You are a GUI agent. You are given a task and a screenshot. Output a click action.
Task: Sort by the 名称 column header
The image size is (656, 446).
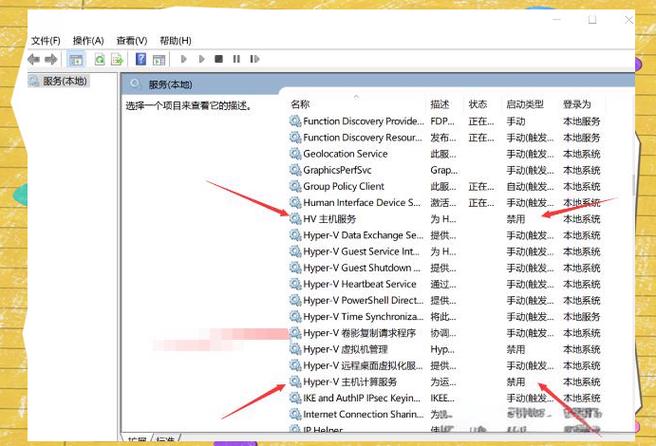coord(300,104)
